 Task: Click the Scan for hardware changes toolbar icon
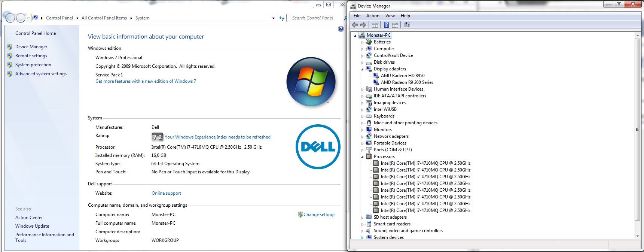(x=407, y=25)
